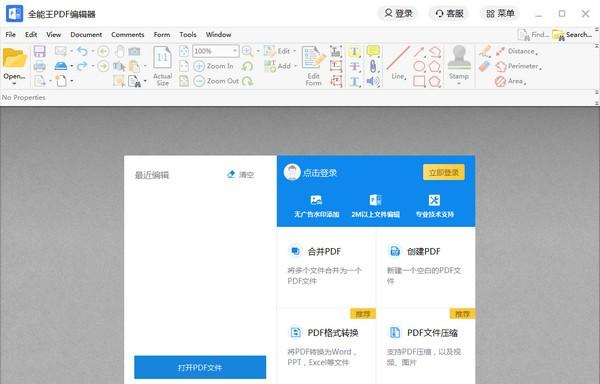Click the 客服 customer service button
The width and height of the screenshot is (600, 384).
click(449, 13)
